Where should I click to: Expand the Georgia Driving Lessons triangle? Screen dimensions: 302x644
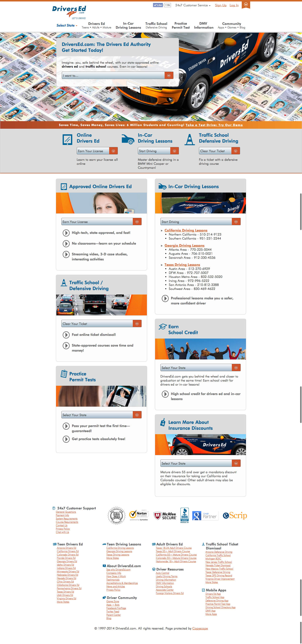coord(162,246)
